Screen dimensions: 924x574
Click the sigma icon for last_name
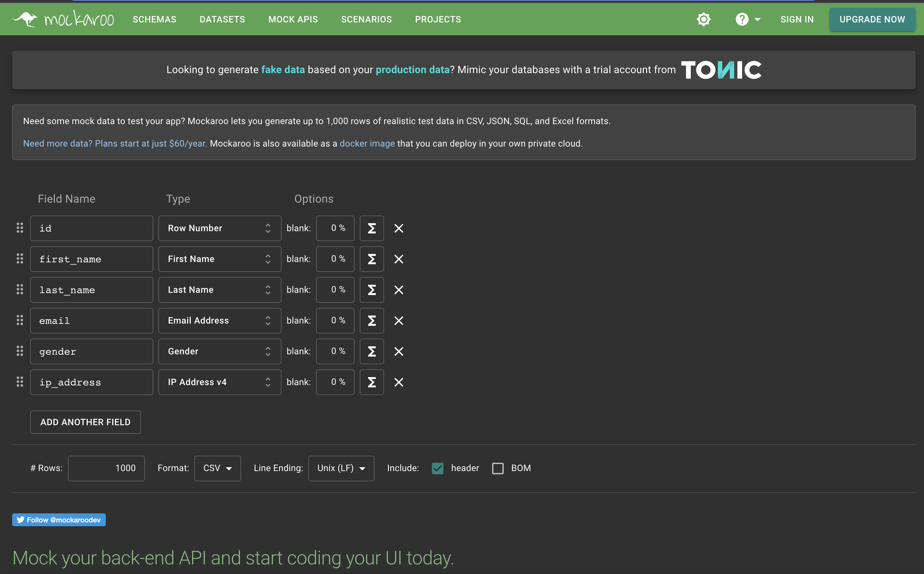click(x=372, y=290)
